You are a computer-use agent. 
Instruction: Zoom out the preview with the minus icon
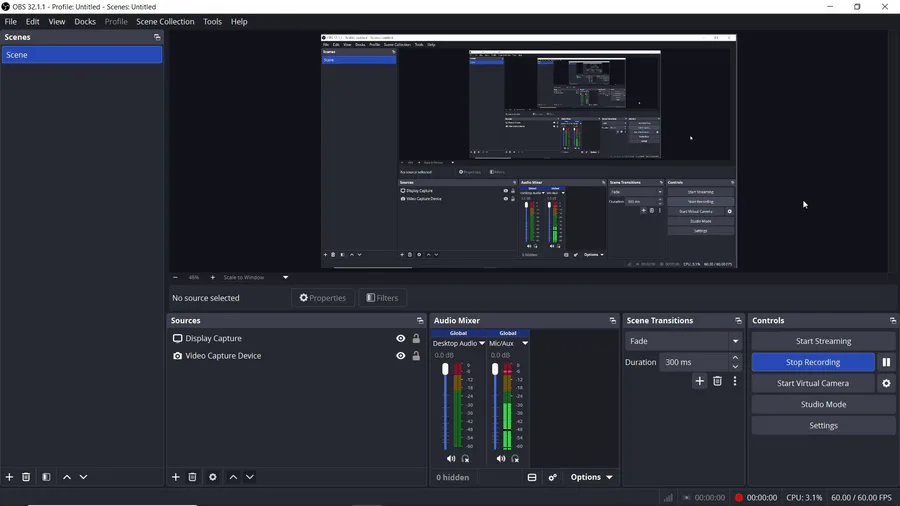pos(175,277)
